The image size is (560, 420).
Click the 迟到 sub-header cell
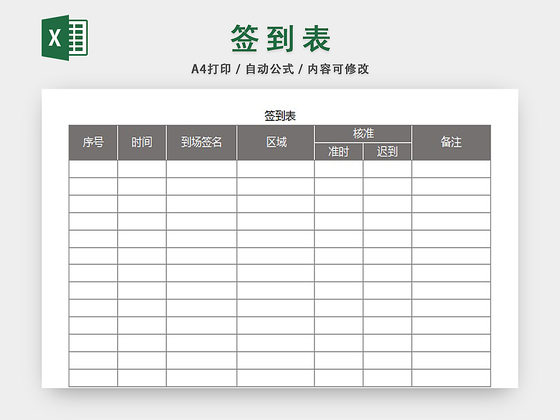click(387, 152)
